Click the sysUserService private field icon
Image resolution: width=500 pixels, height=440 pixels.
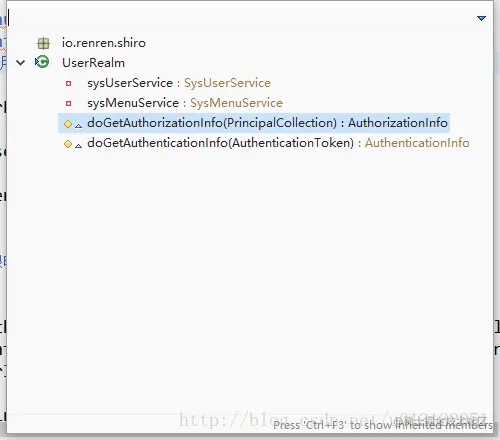click(x=68, y=83)
